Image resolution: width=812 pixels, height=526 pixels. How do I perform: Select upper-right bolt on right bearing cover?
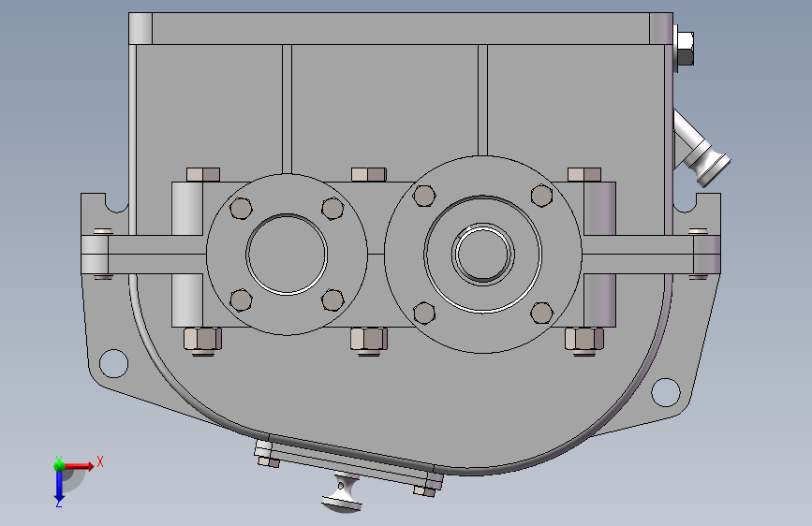coord(541,197)
